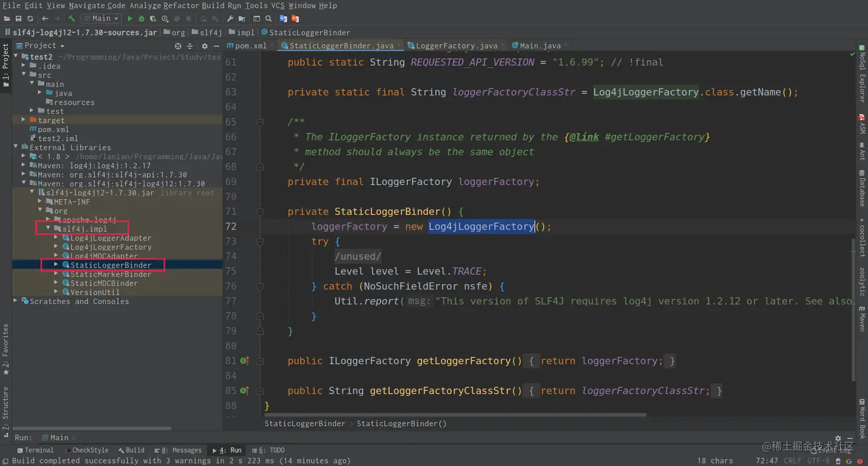Click the Run Anything toolbar icon

tap(257, 19)
